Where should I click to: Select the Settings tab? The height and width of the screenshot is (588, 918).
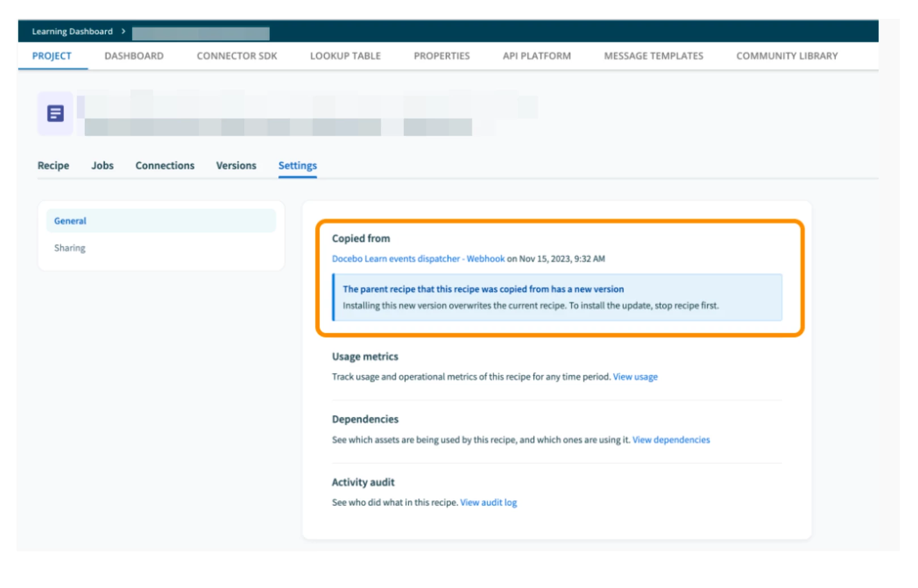[297, 165]
